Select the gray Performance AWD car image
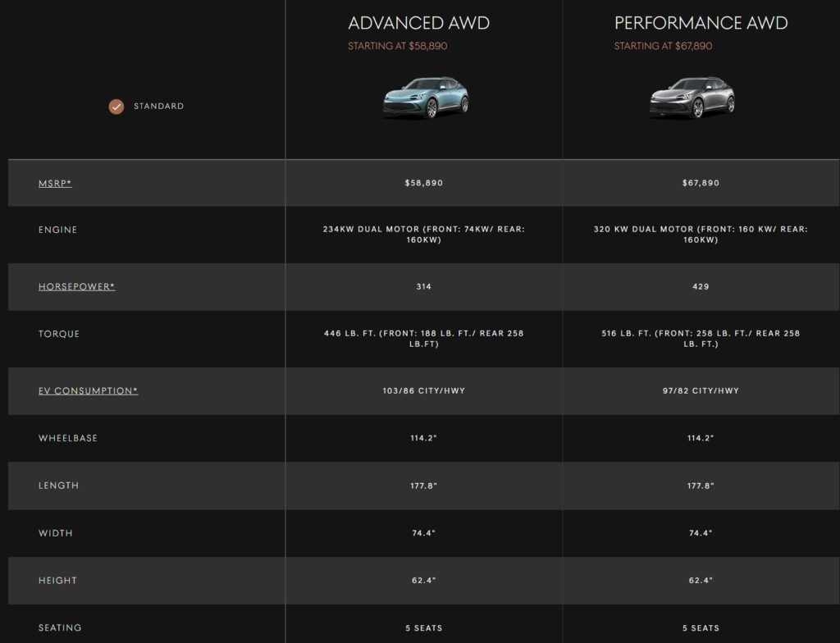840x643 pixels. pyautogui.click(x=692, y=98)
